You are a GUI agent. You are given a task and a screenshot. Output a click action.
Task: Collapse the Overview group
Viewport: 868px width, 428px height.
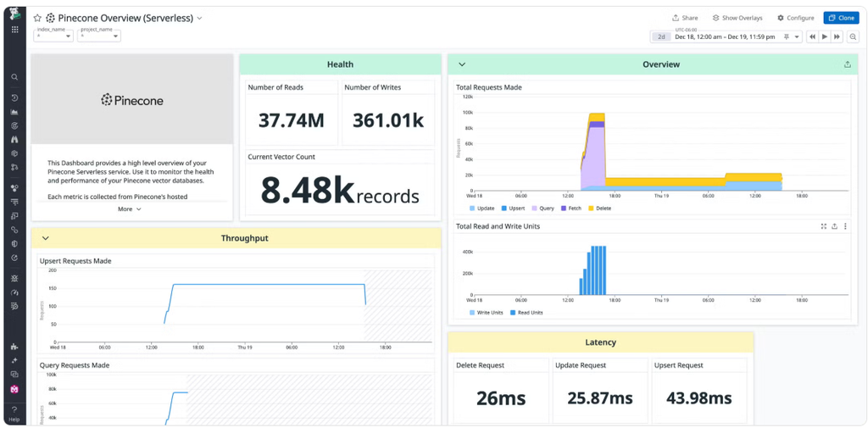[462, 64]
